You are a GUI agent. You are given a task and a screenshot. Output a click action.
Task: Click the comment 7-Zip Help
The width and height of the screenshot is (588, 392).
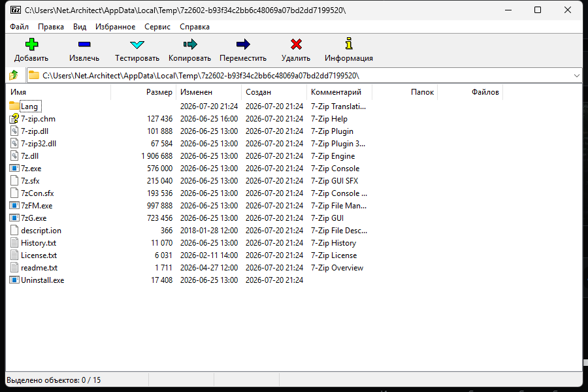click(x=329, y=119)
